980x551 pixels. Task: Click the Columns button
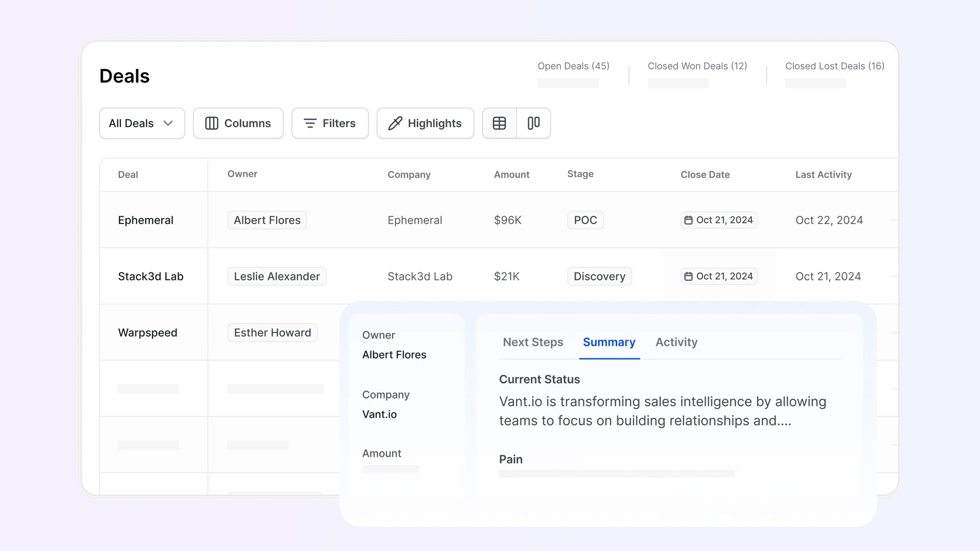(238, 123)
